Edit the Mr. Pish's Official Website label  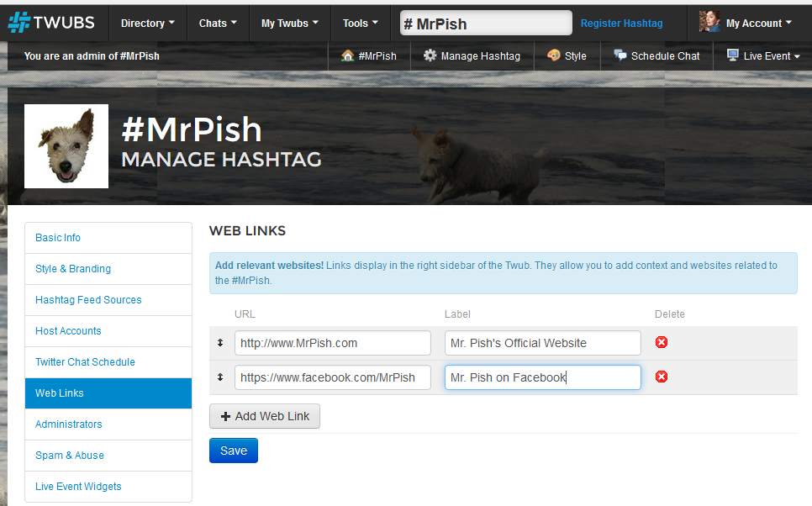click(543, 343)
